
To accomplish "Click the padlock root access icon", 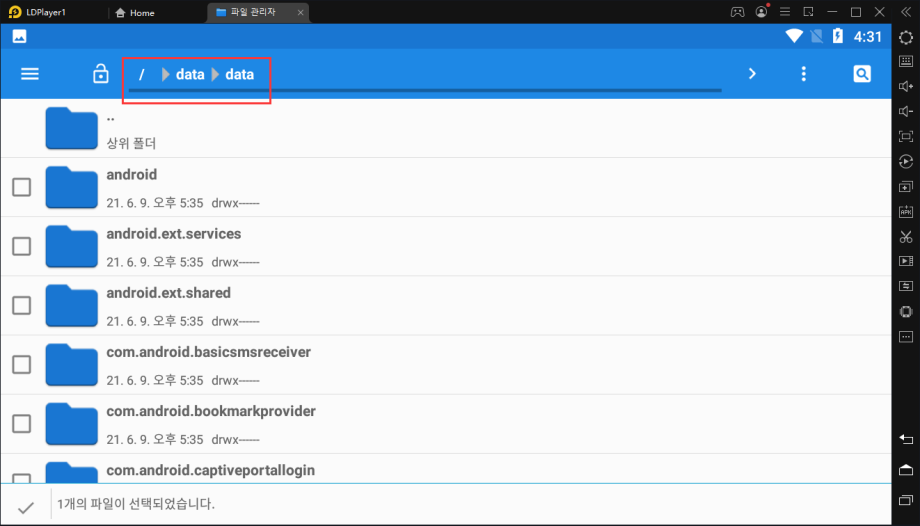I will tap(100, 74).
